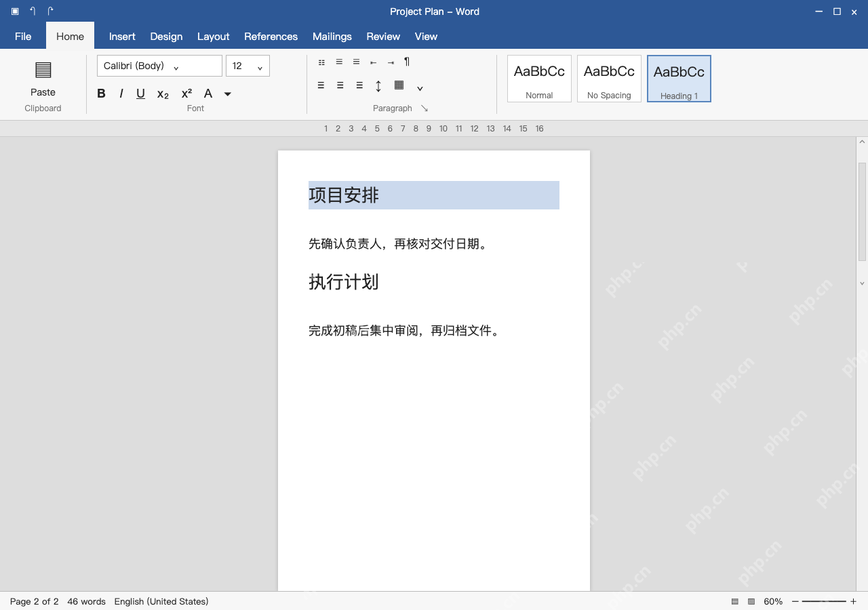The width and height of the screenshot is (868, 610).
Task: Click the Paste clipboard icon
Action: 43,70
